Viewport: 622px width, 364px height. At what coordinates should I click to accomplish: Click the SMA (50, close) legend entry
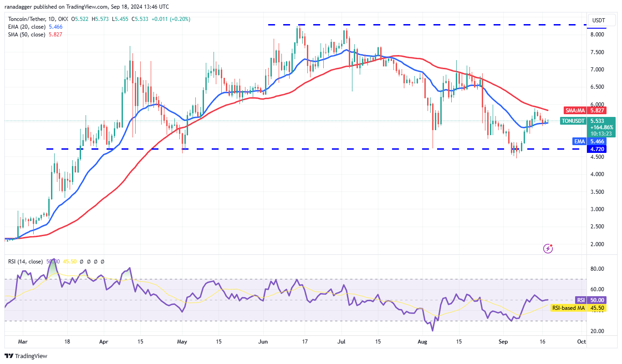click(x=26, y=35)
